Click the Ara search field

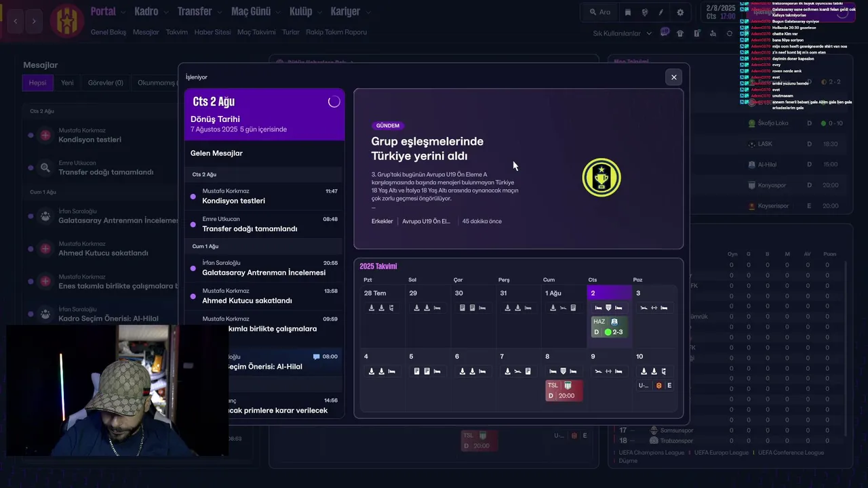[599, 12]
